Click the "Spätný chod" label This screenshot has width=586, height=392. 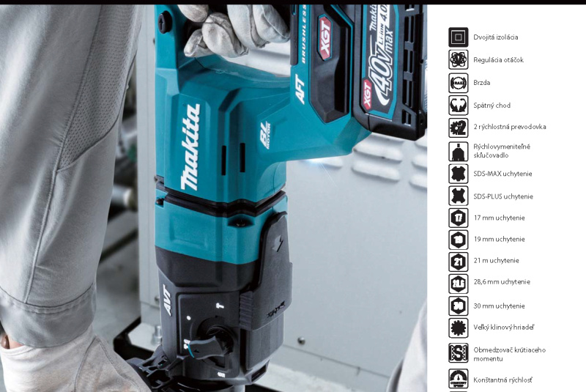(x=492, y=106)
